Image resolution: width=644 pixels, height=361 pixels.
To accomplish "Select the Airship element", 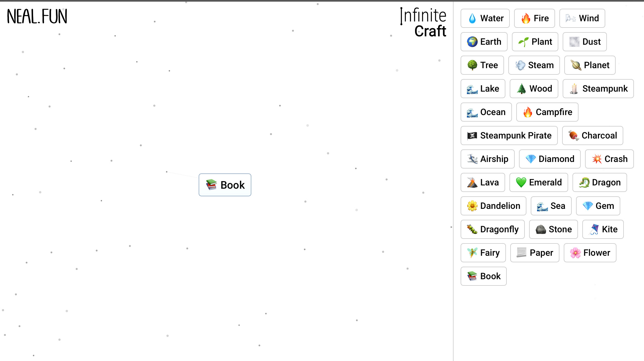I will 487,159.
